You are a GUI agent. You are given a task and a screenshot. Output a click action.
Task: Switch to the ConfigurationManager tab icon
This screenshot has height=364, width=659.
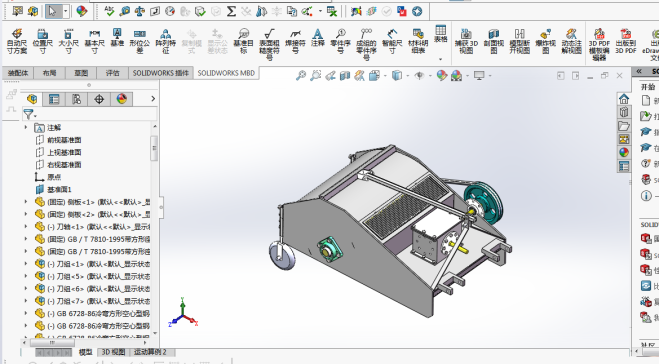tap(76, 99)
